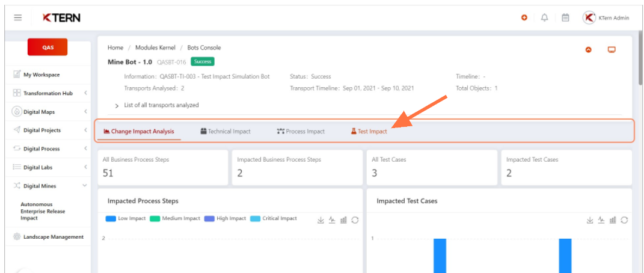Toggle the High Impact legend series

click(x=225, y=218)
